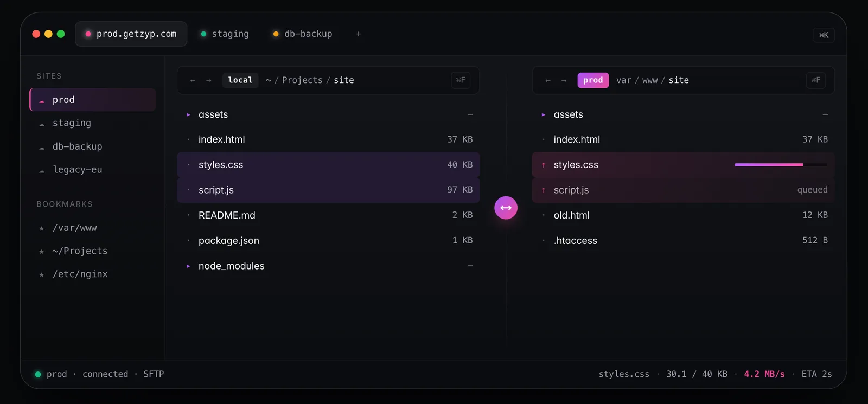The width and height of the screenshot is (868, 404).
Task: Navigate to Projects in local breadcrumb
Action: click(302, 80)
